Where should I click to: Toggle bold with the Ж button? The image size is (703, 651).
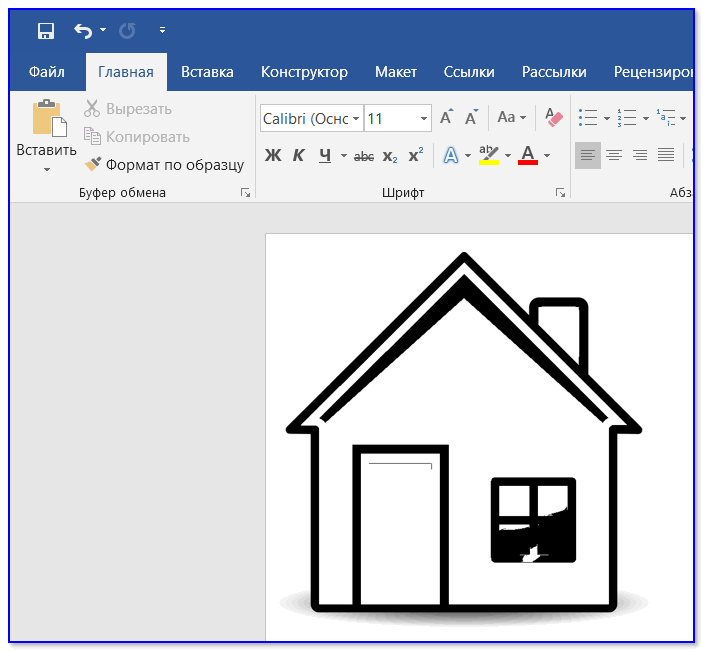[x=273, y=155]
